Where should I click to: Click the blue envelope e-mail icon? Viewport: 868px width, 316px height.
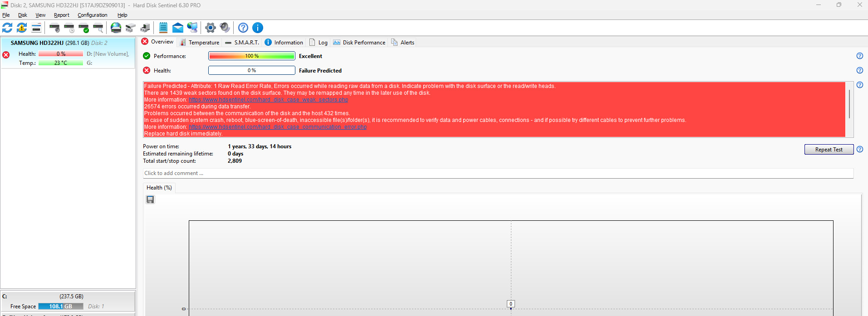(178, 28)
